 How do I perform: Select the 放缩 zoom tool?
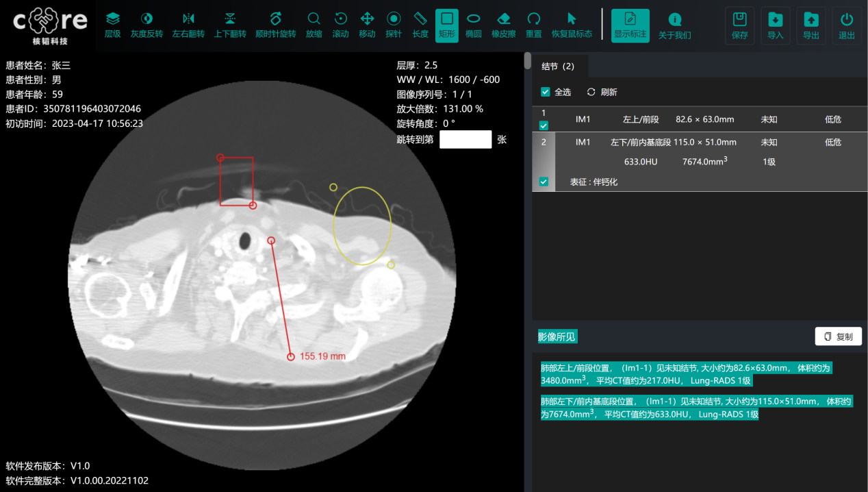[314, 25]
